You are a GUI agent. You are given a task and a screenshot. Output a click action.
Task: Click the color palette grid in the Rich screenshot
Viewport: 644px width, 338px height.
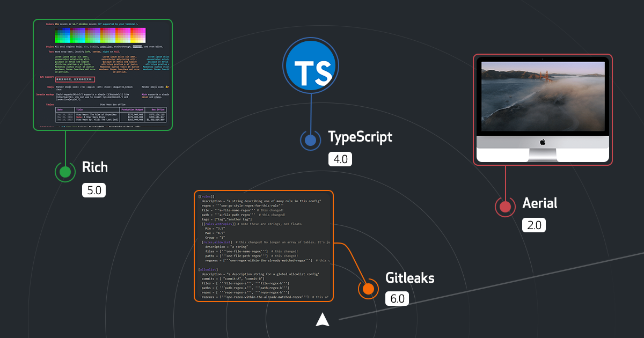[x=100, y=36]
